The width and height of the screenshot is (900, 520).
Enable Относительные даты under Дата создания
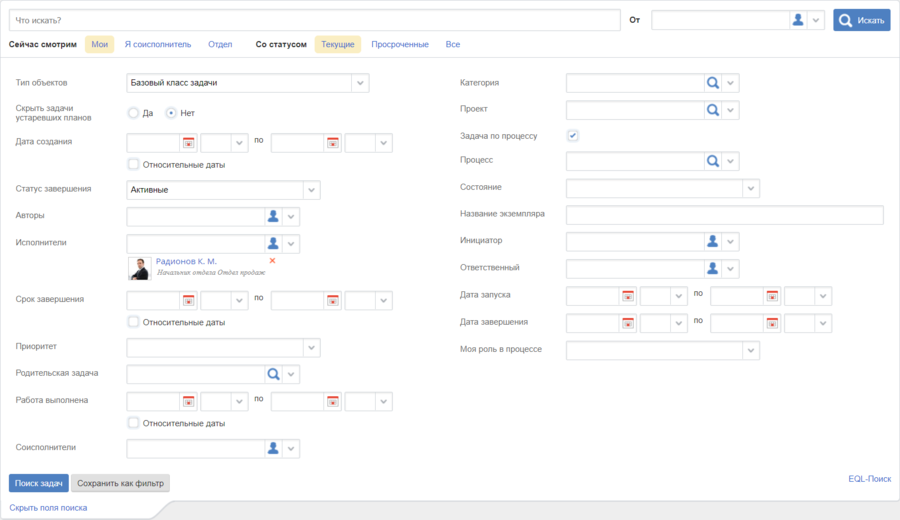click(134, 165)
